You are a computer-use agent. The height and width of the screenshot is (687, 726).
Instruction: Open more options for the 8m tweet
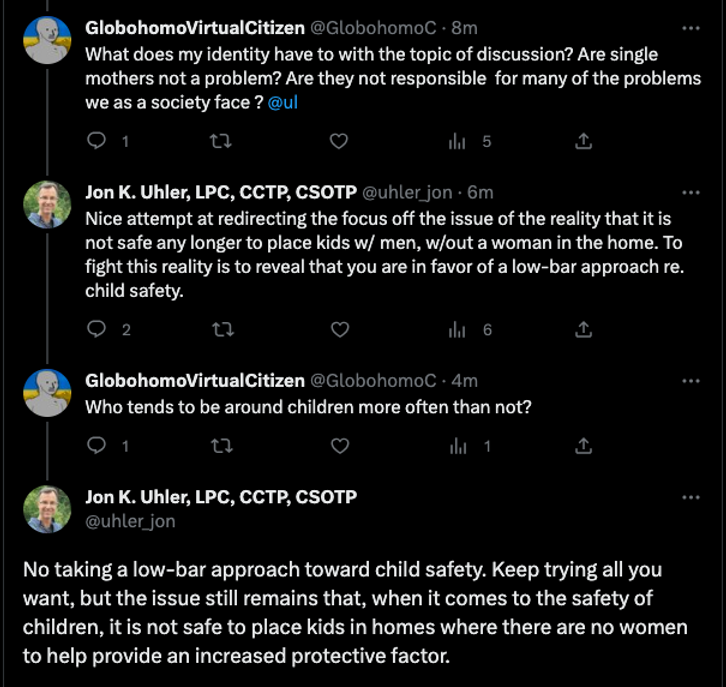tap(690, 27)
